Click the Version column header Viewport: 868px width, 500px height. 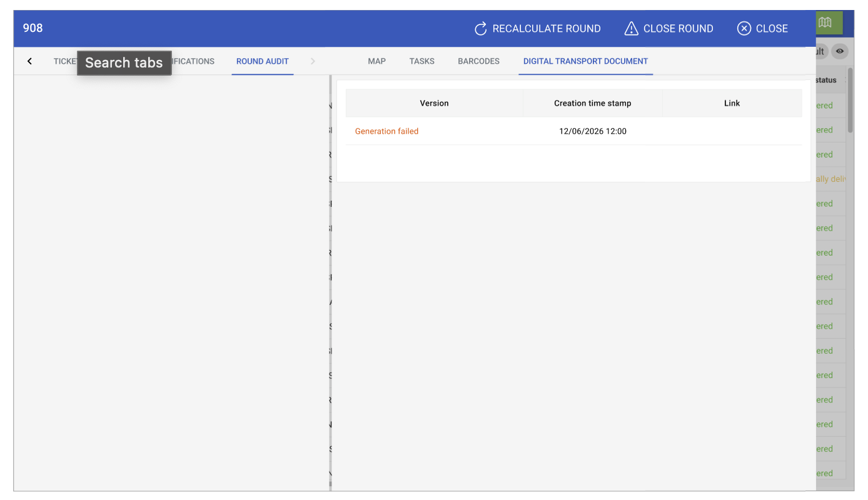coord(434,103)
